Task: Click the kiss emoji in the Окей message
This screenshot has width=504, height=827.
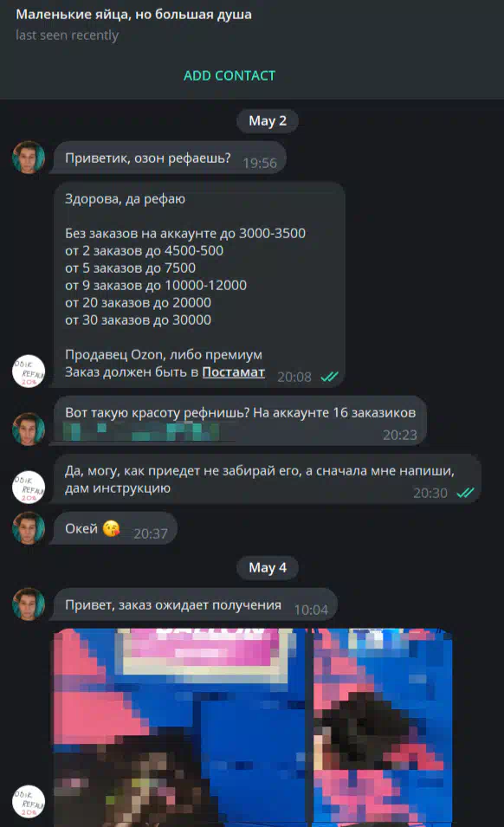Action: (111, 528)
